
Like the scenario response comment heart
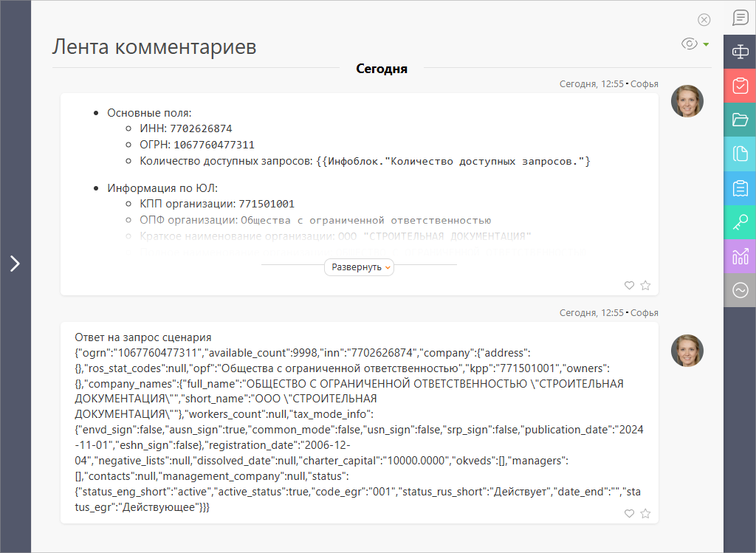[x=629, y=513]
